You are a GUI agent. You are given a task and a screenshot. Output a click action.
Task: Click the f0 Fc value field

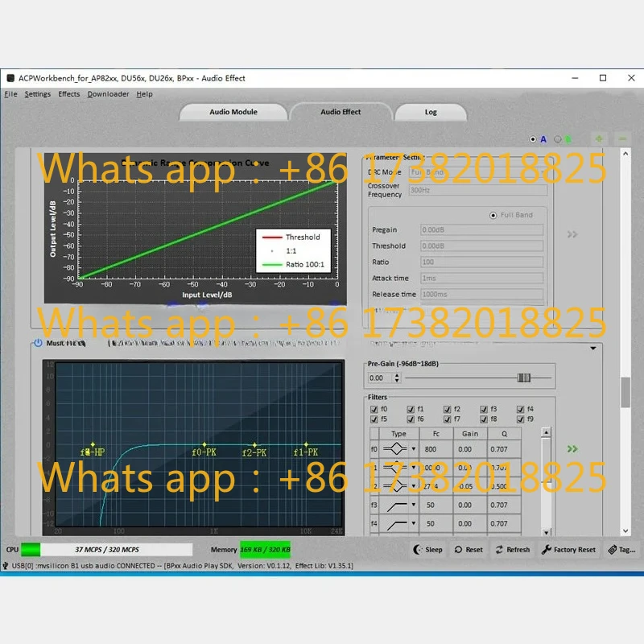[x=436, y=449]
